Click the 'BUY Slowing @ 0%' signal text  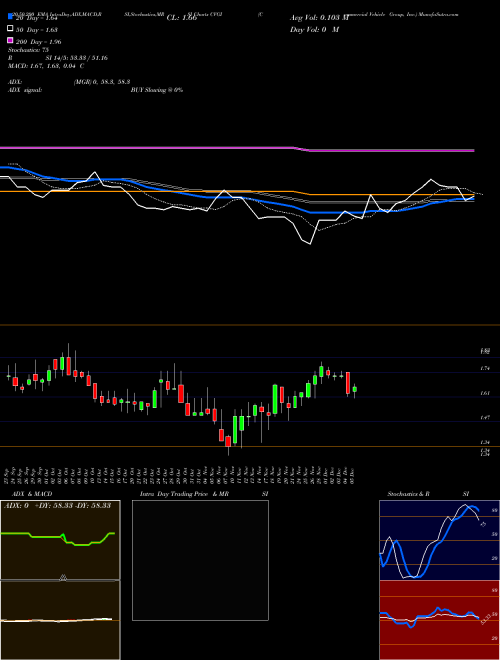[x=157, y=90]
